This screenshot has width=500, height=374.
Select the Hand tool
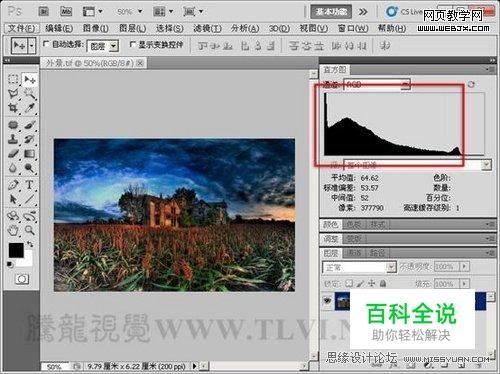coord(13,230)
